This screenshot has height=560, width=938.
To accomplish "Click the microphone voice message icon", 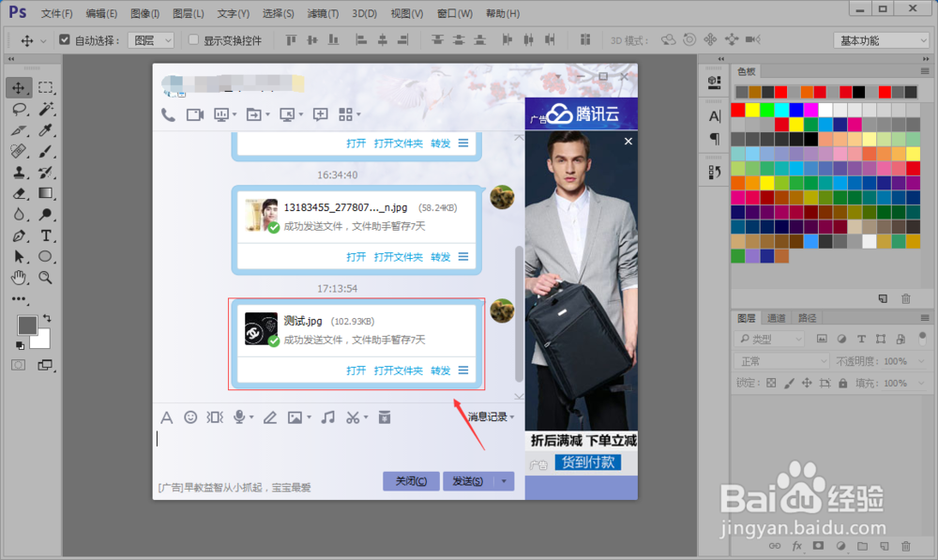I will tap(239, 417).
